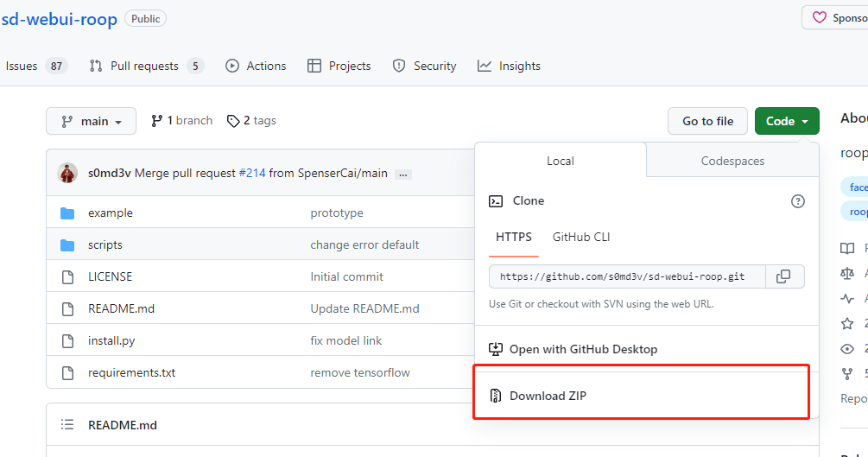Image resolution: width=868 pixels, height=457 pixels.
Task: Open the 'Update README.md' commit message
Action: (x=364, y=308)
